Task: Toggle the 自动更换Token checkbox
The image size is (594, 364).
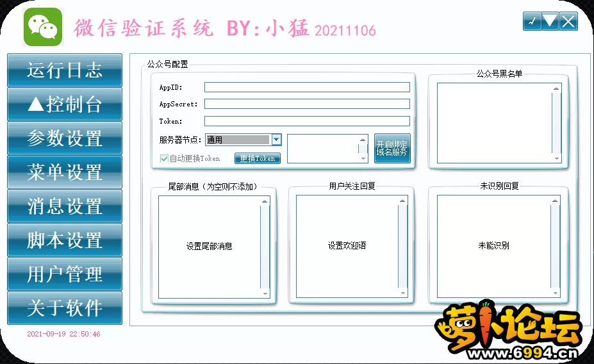Action: [164, 158]
